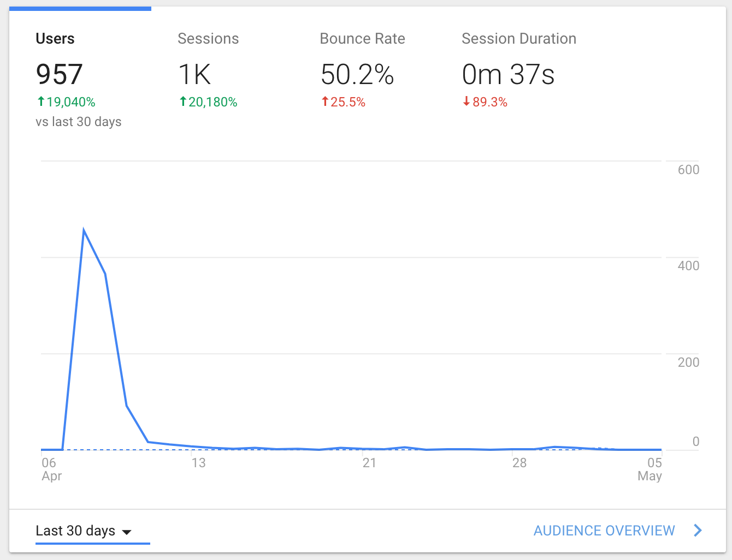732x560 pixels.
Task: Click the 0m 37s session duration value
Action: tap(508, 75)
